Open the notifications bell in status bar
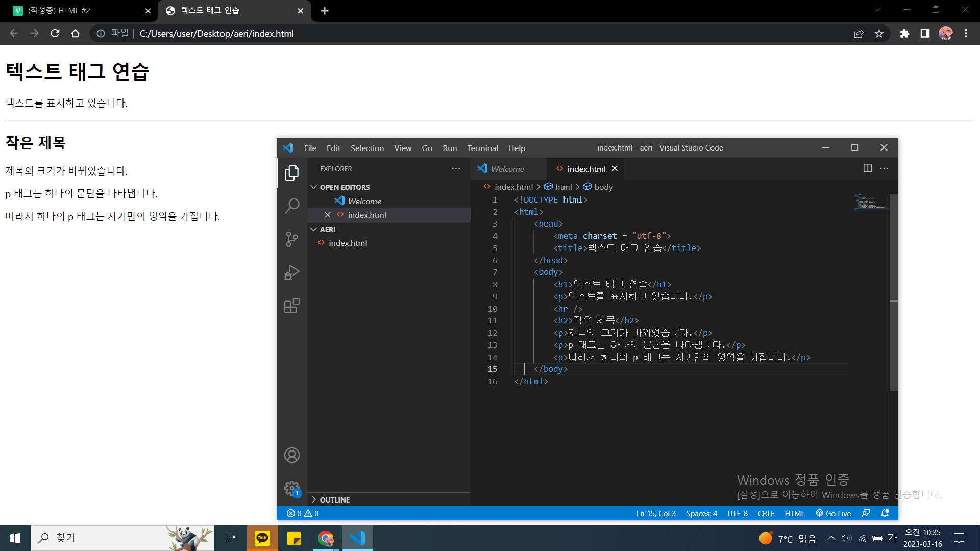Image resolution: width=980 pixels, height=551 pixels. (885, 513)
